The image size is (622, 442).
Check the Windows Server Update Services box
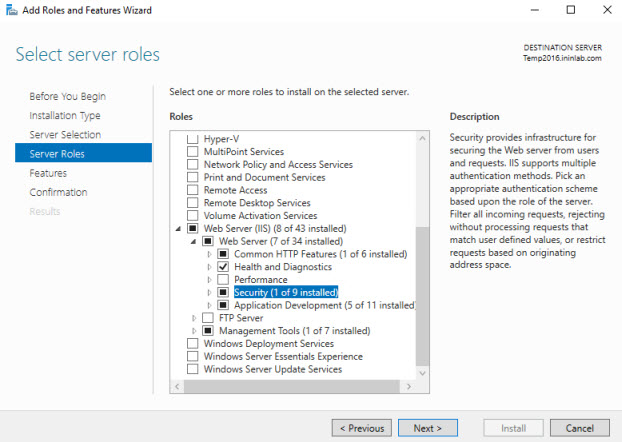coord(193,369)
